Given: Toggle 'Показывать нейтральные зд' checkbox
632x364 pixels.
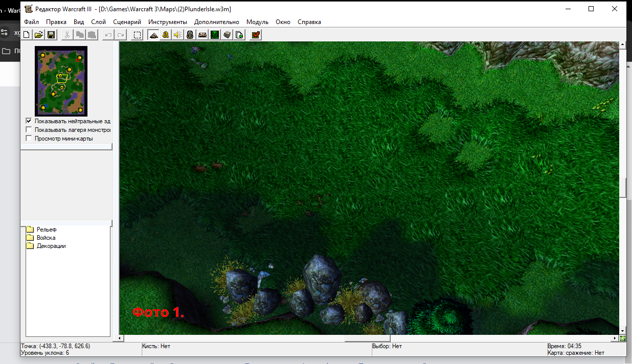Looking at the screenshot, I should 29,121.
